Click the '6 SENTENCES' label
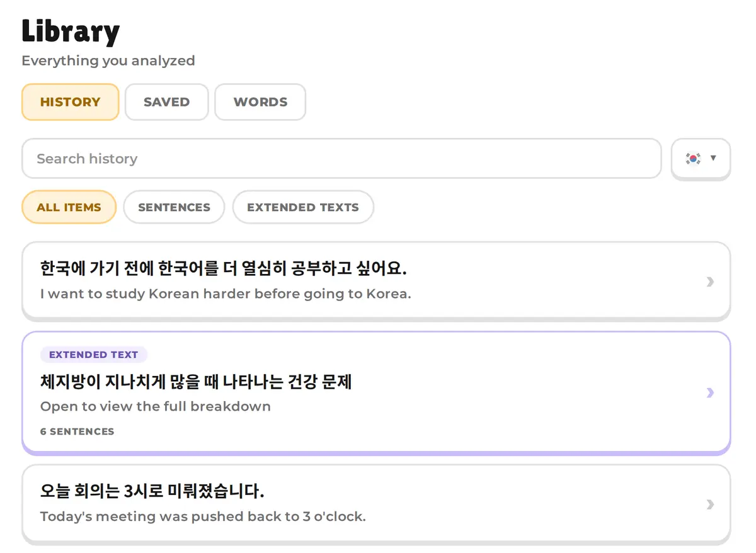756x553 pixels. pyautogui.click(x=77, y=431)
